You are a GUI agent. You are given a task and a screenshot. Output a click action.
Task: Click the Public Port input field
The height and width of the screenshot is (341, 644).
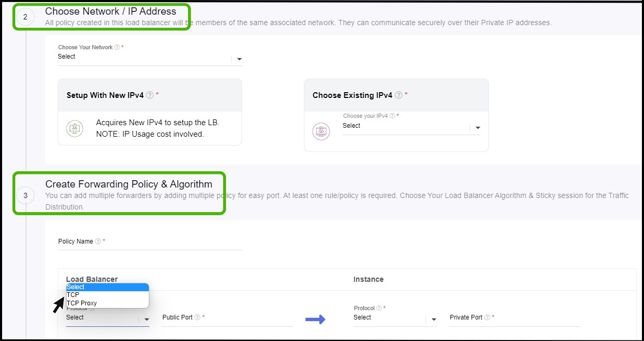tap(227, 320)
